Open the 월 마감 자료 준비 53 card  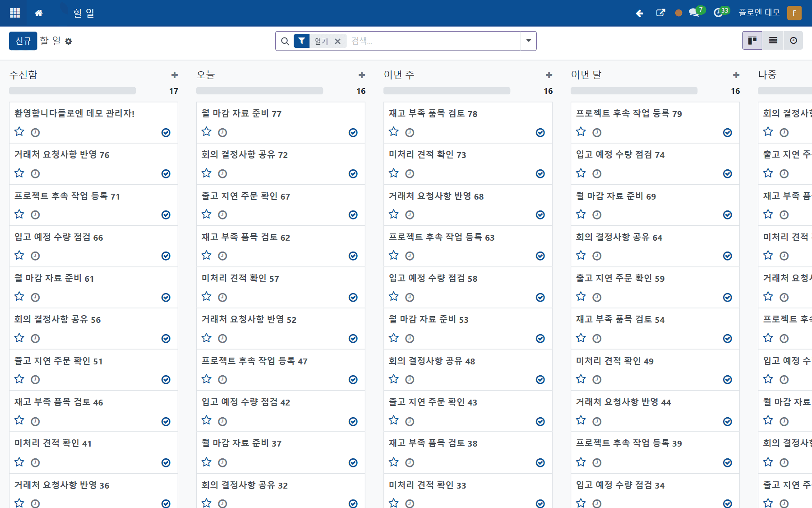pyautogui.click(x=468, y=329)
